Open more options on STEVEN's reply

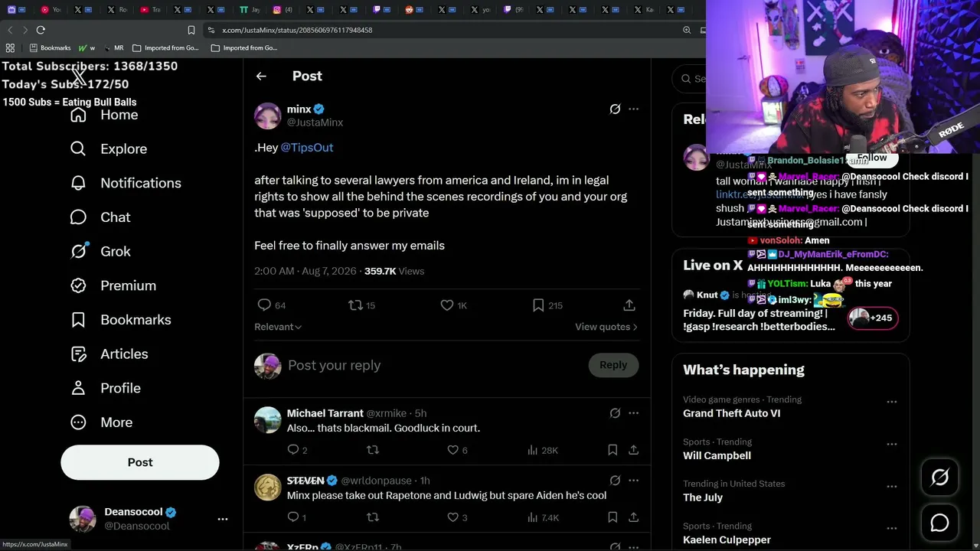633,481
